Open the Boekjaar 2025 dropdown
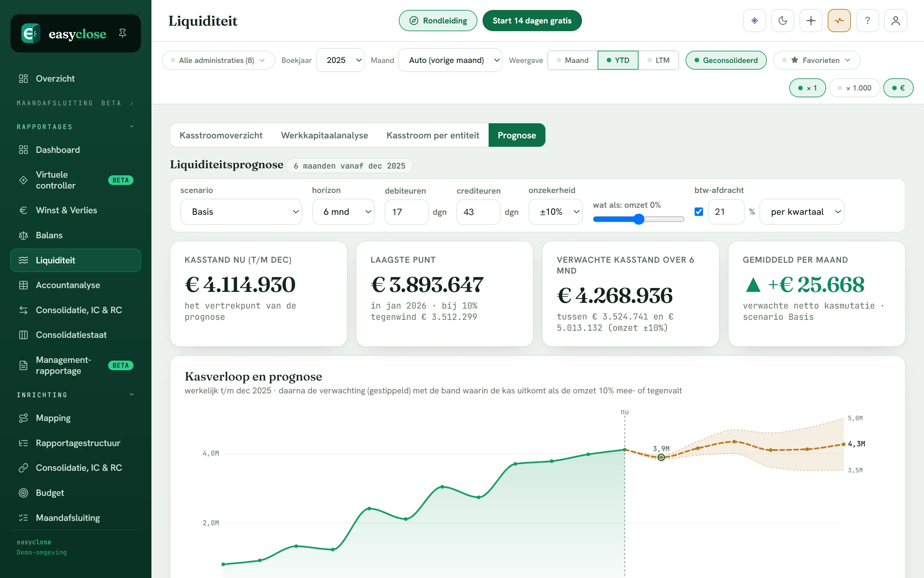Image resolution: width=924 pixels, height=578 pixels. point(340,60)
